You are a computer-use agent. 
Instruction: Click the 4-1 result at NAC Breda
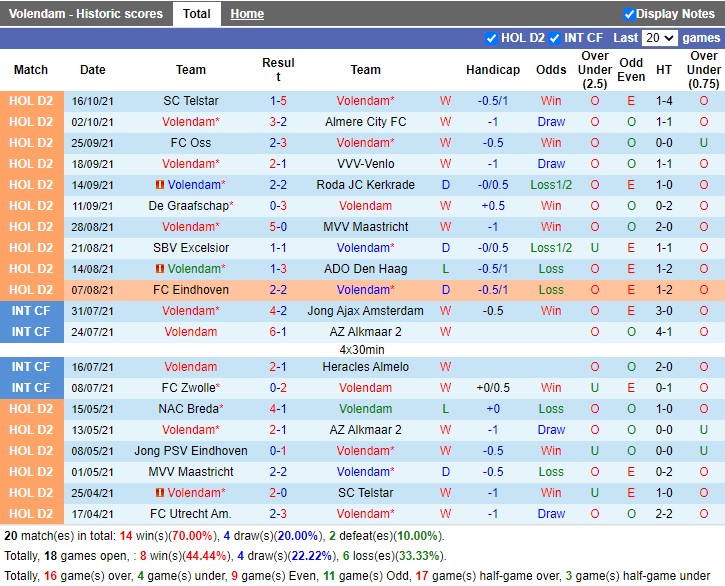278,409
